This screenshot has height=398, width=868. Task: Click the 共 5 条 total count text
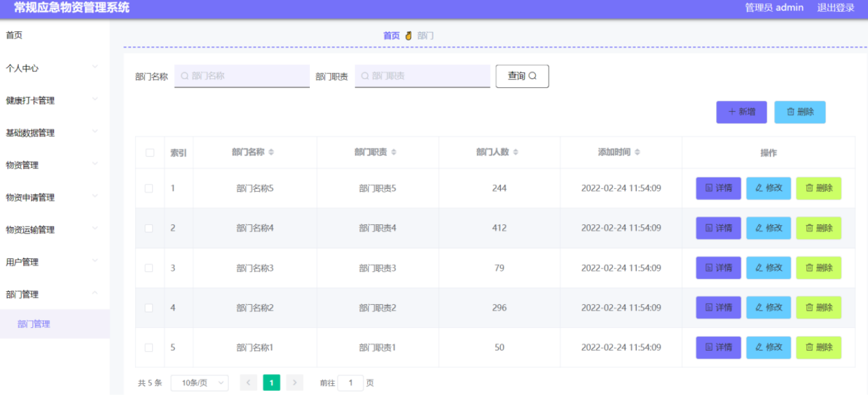[x=150, y=383]
